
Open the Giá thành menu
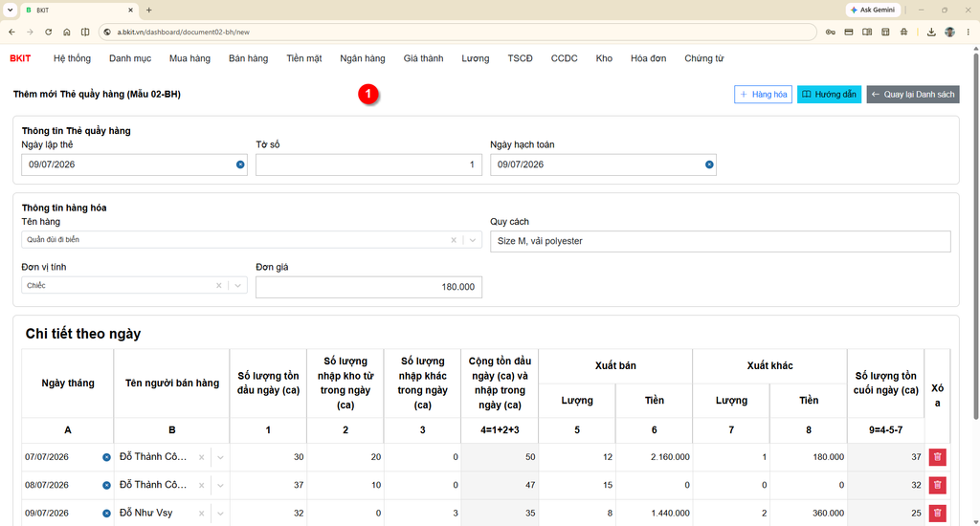(x=423, y=58)
